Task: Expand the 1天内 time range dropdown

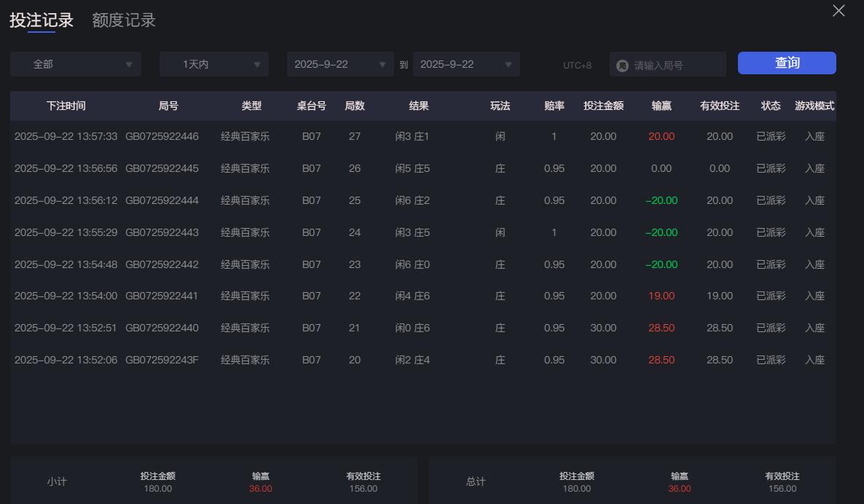Action: click(213, 64)
